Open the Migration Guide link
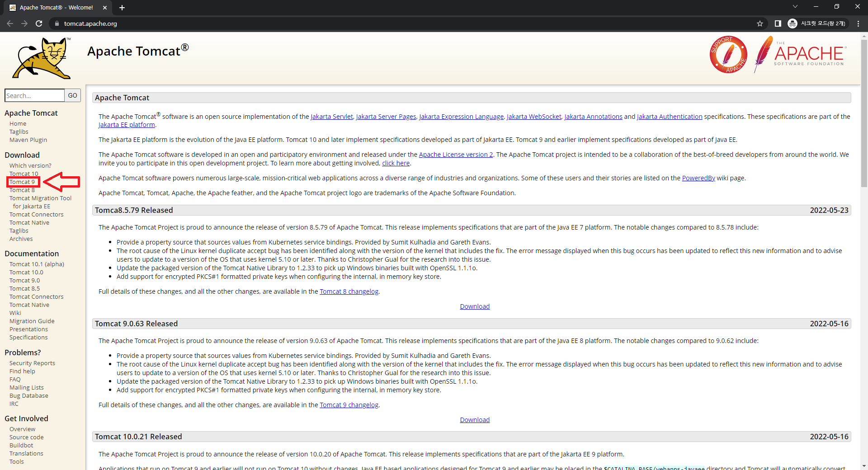The image size is (868, 470). pos(32,321)
